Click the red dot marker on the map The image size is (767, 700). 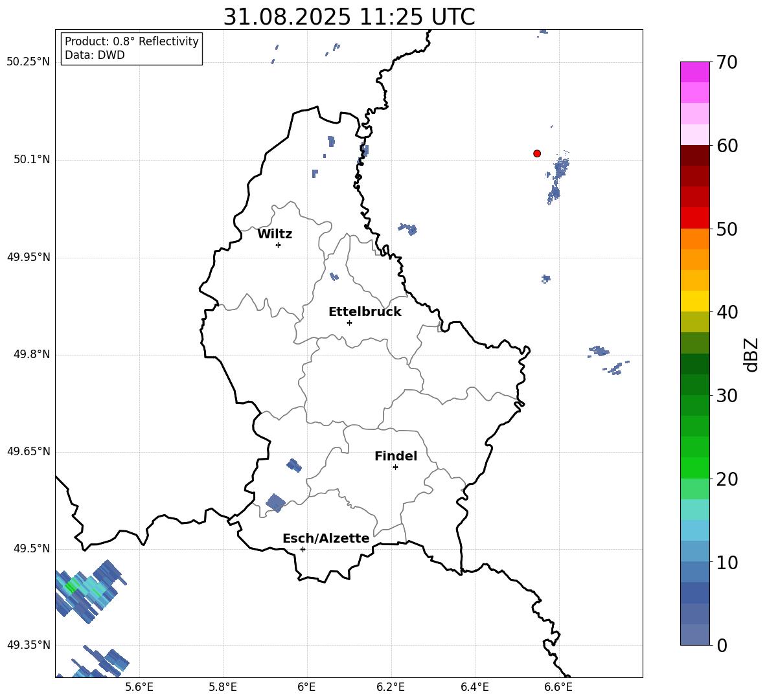(537, 153)
